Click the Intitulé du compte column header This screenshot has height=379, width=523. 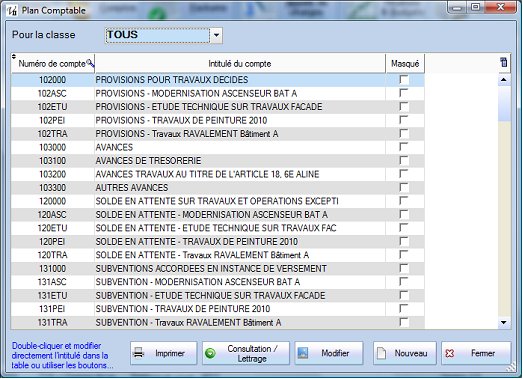tap(240, 63)
